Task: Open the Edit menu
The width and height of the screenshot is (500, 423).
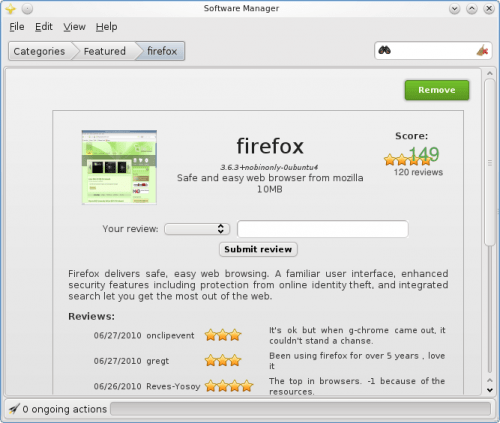Action: (x=44, y=27)
